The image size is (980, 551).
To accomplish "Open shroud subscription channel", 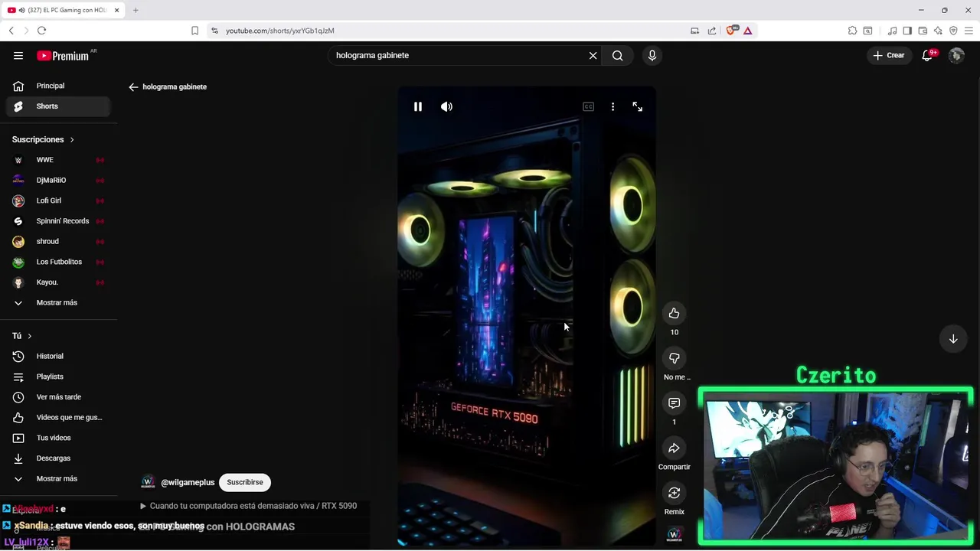I will pyautogui.click(x=58, y=241).
